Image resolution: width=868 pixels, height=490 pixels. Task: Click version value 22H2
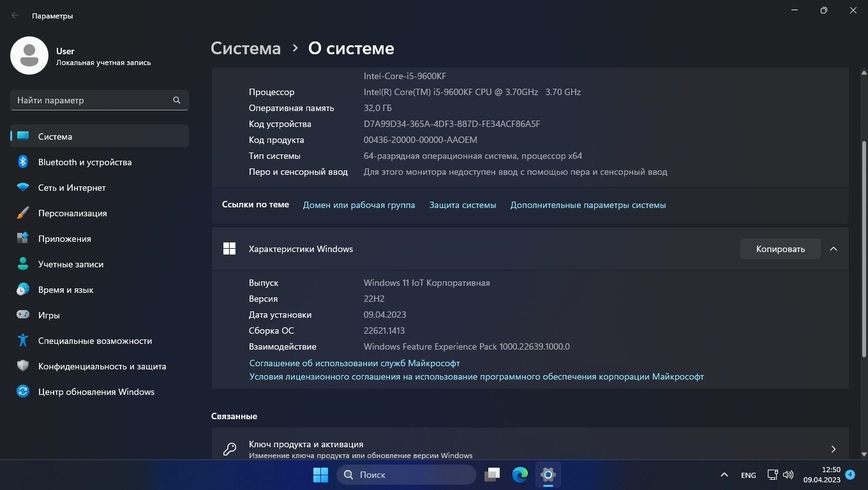click(x=374, y=299)
